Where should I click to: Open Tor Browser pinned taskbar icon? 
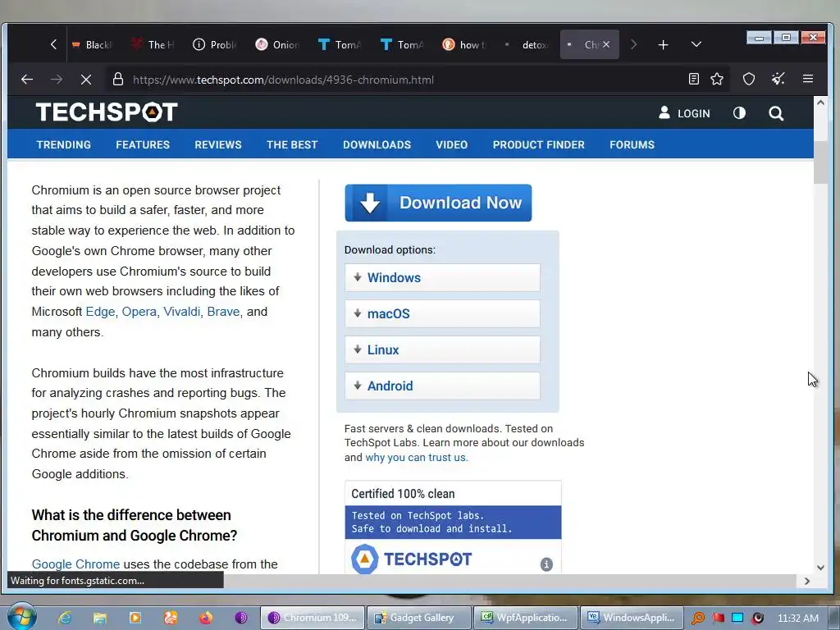(x=241, y=618)
